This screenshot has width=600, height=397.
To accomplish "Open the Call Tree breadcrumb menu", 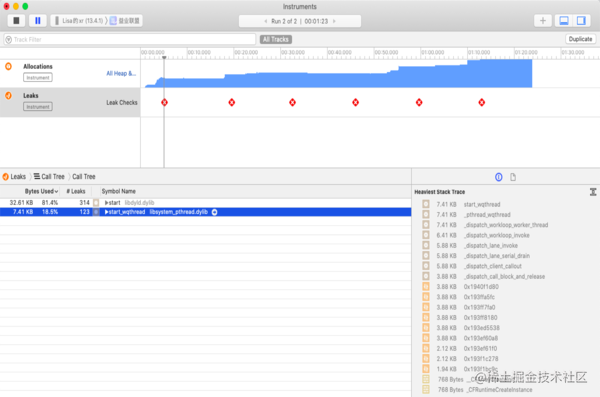I will (49, 176).
